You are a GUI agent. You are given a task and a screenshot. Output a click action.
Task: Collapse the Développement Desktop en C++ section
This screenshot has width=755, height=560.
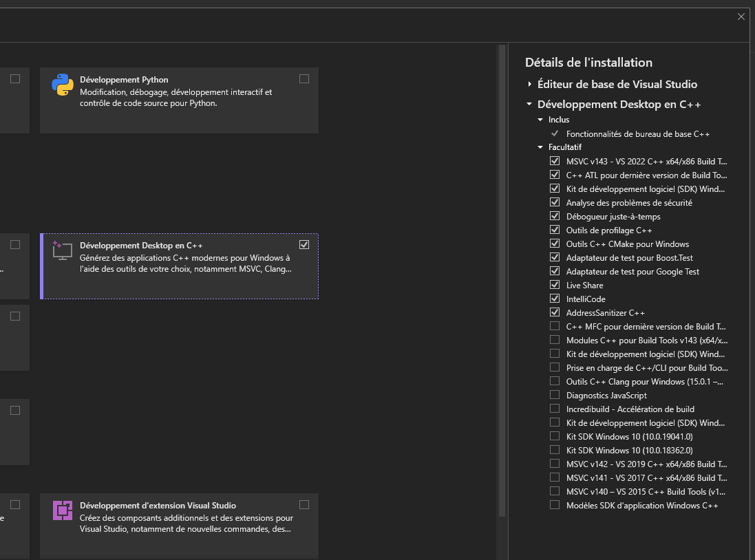point(530,105)
